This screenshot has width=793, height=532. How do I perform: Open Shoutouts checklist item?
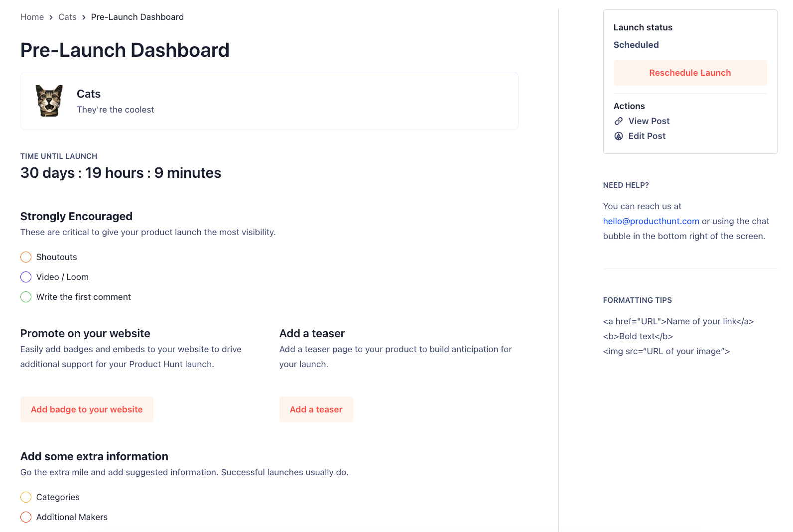point(57,257)
